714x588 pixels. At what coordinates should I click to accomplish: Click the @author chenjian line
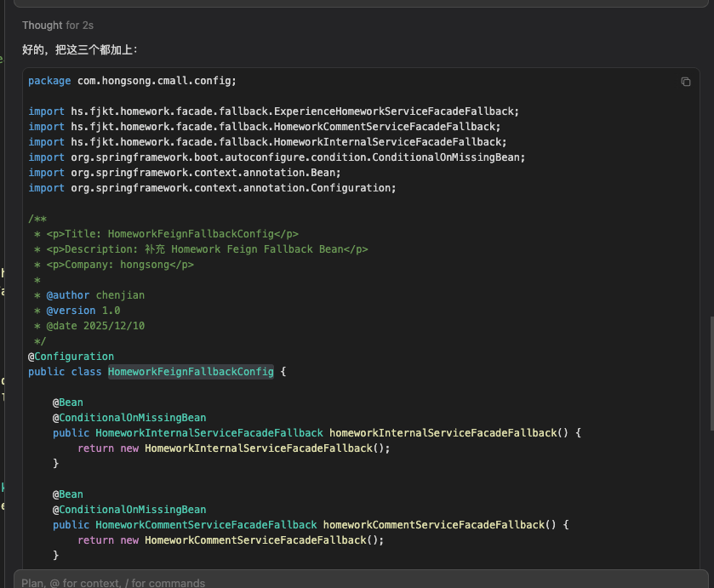pyautogui.click(x=89, y=295)
